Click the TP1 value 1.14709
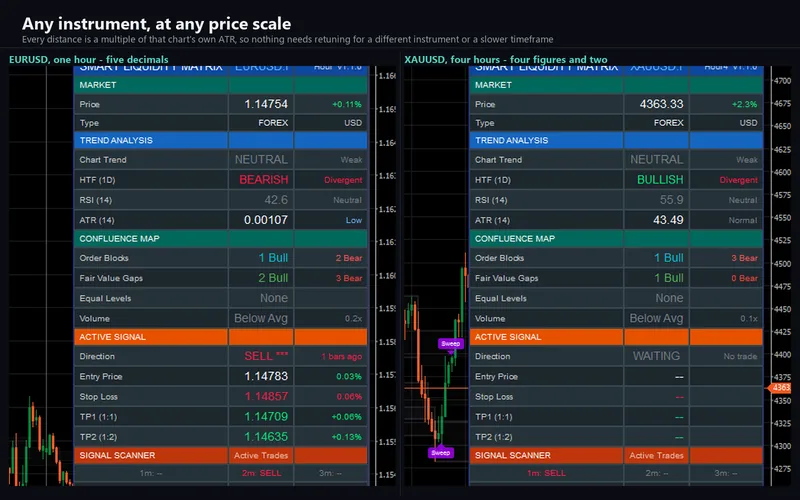 (x=266, y=417)
